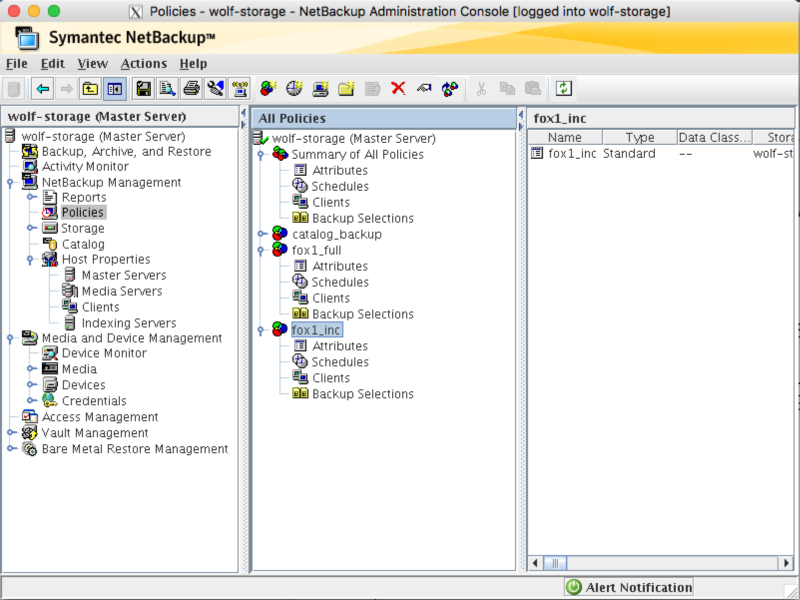Click the green refresh toolbar icon
Screen dimensions: 800x600
point(563,89)
